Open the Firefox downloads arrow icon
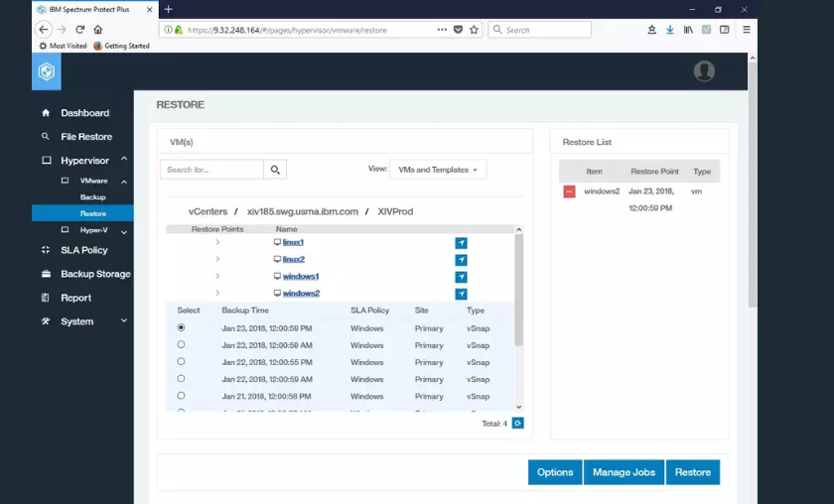Image resolution: width=834 pixels, height=504 pixels. (669, 30)
